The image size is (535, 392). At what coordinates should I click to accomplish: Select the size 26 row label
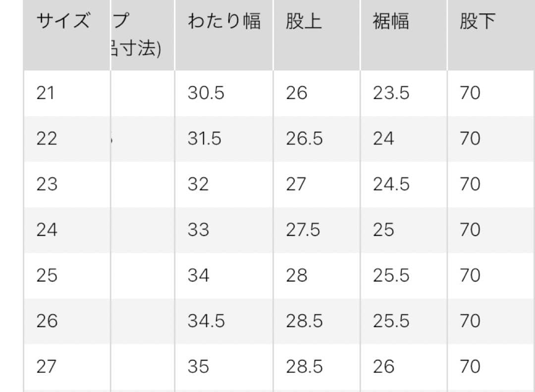pos(47,321)
